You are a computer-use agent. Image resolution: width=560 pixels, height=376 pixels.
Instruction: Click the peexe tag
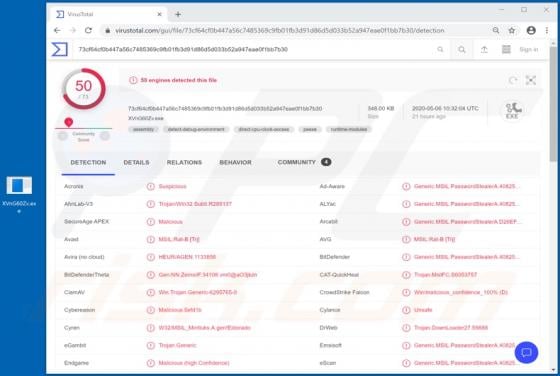(x=310, y=129)
